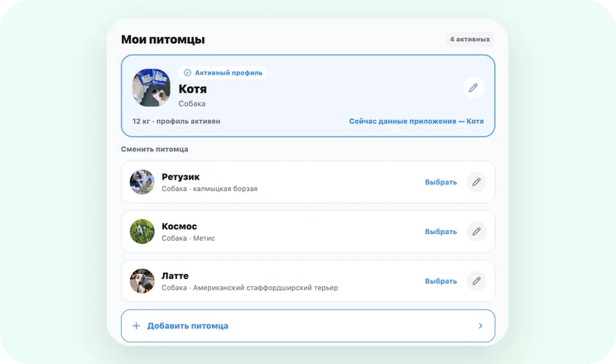
Task: Open Котя's avatar photo
Action: (x=152, y=88)
